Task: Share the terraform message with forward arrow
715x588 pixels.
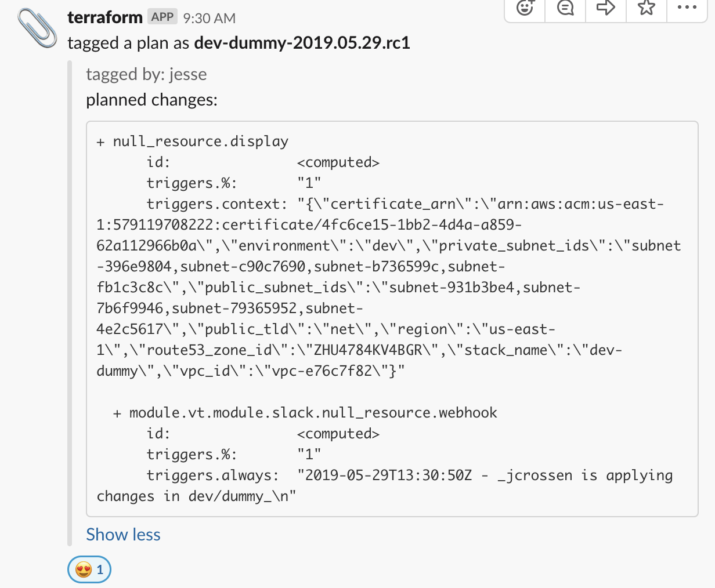Action: click(x=606, y=8)
